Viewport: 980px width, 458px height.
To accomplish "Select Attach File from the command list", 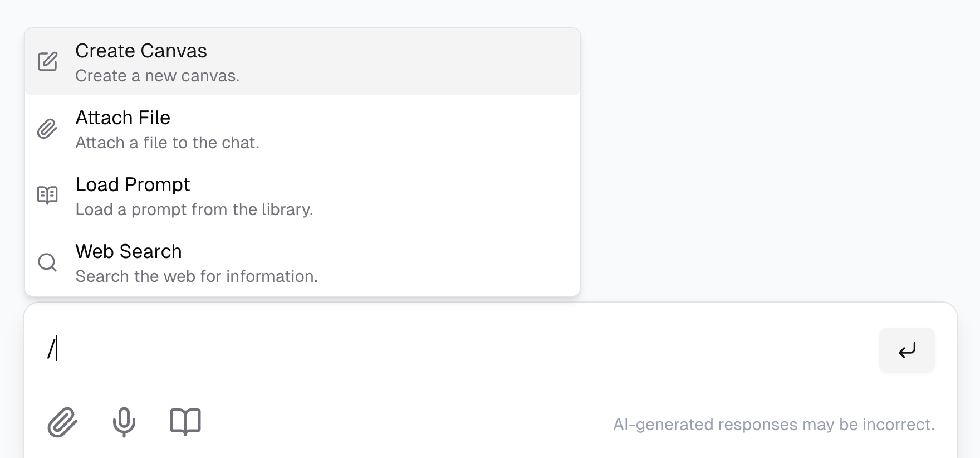I will tap(123, 118).
